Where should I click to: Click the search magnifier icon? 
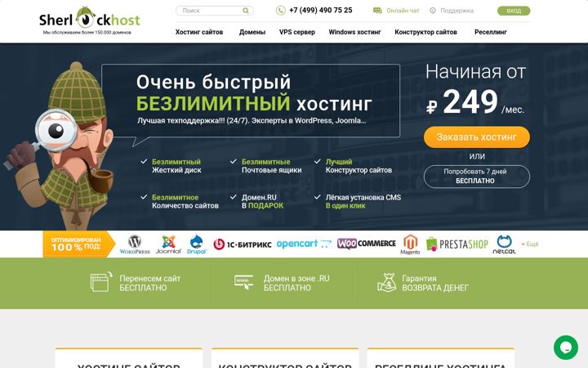pyautogui.click(x=246, y=11)
